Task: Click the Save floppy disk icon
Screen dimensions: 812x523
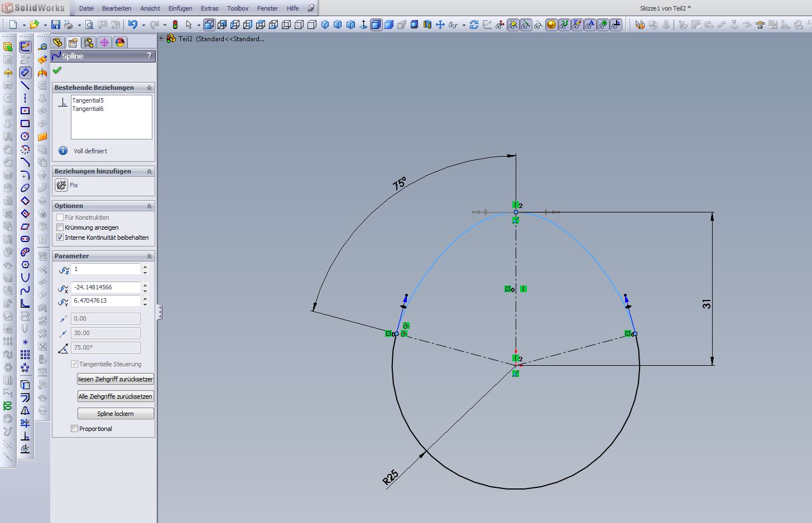Action: coord(55,25)
